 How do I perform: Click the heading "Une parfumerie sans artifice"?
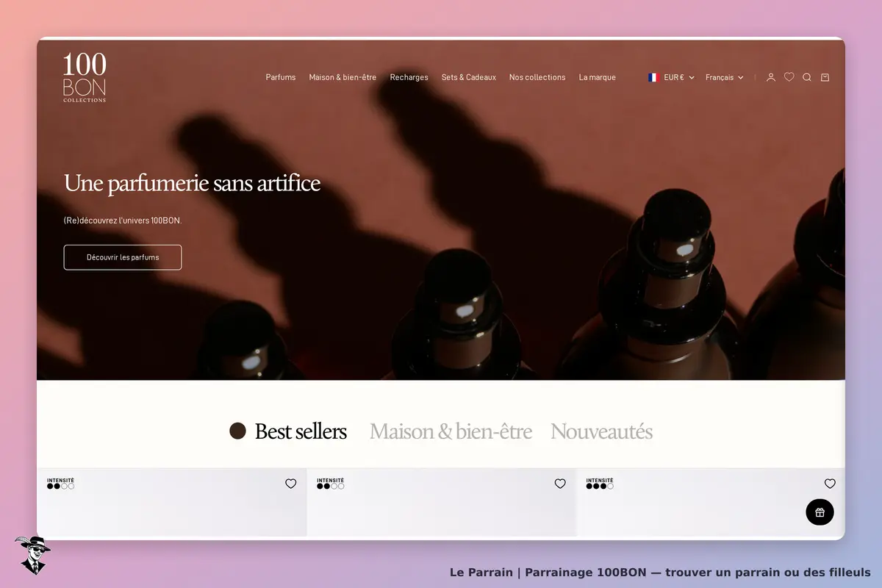click(x=193, y=183)
